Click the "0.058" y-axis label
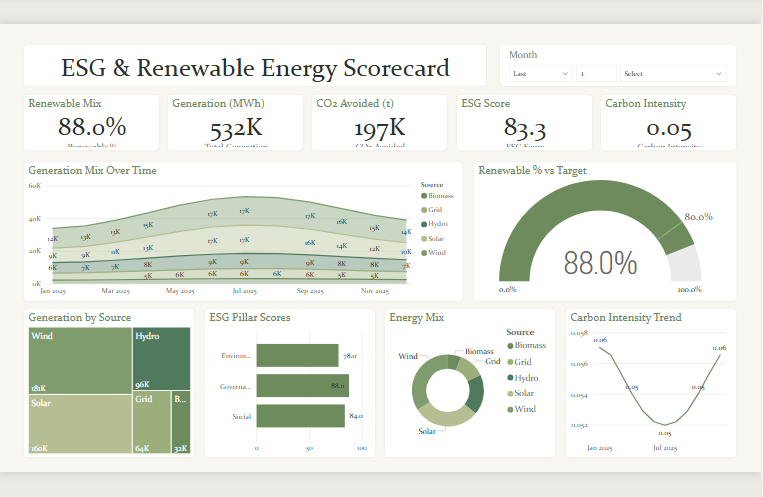This screenshot has height=497, width=763. tap(579, 333)
